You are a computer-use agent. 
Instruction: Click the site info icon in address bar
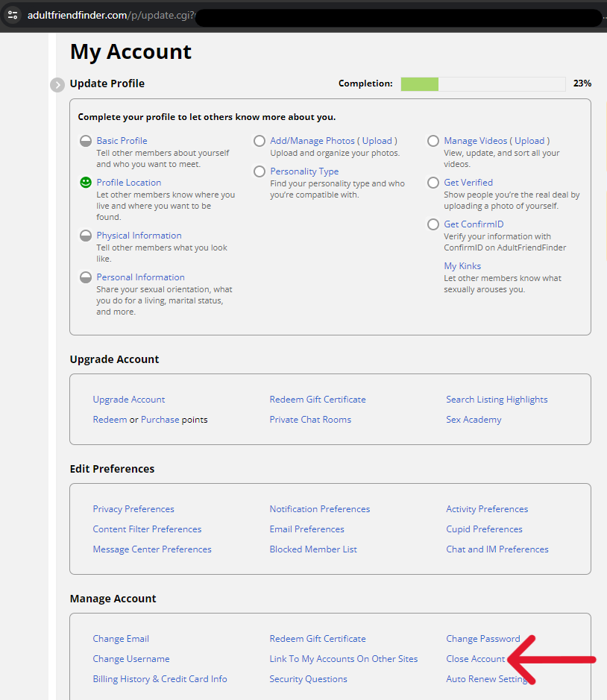point(13,15)
